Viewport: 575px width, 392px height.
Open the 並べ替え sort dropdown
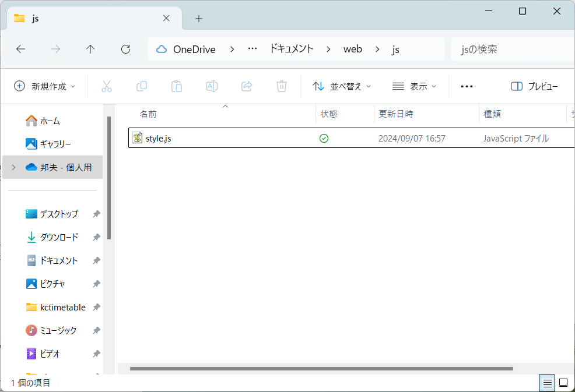coord(342,86)
